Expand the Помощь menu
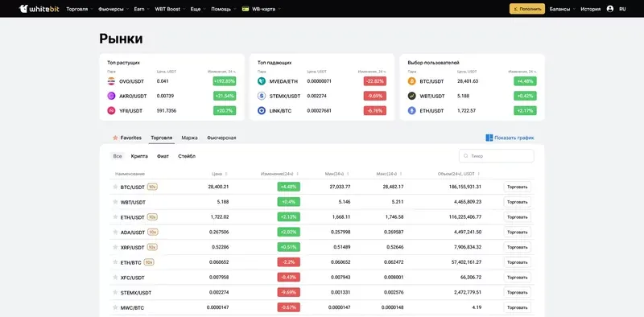The width and height of the screenshot is (644, 317). 224,9
